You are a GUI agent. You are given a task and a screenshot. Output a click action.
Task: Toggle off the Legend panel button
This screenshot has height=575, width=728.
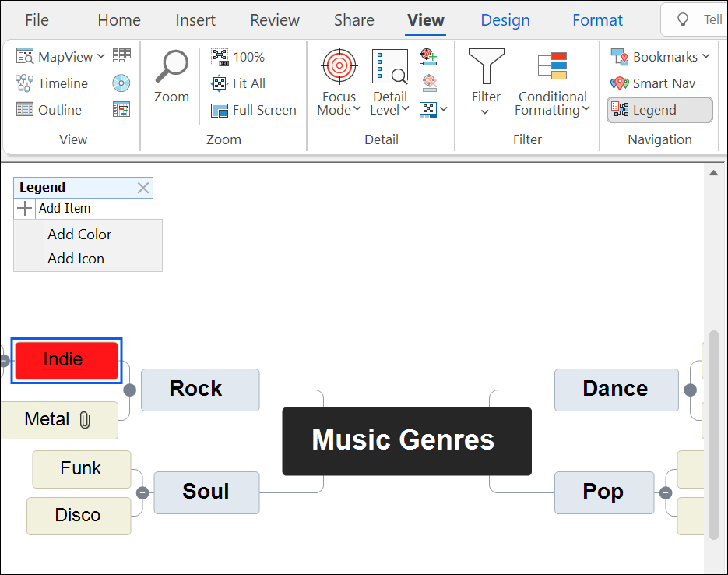pos(659,110)
